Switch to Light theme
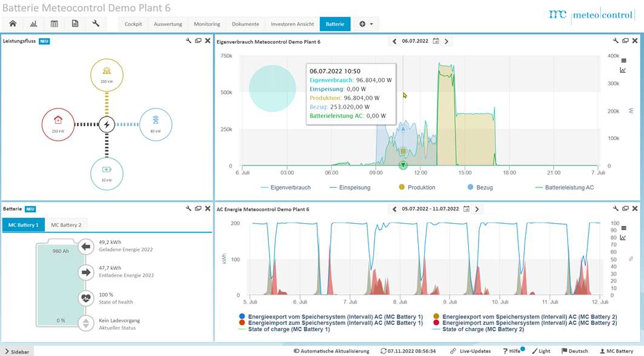 pyautogui.click(x=542, y=351)
